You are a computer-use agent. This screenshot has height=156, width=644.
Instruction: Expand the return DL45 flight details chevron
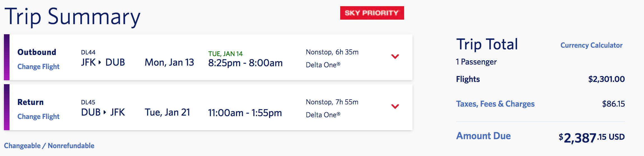pos(395,106)
